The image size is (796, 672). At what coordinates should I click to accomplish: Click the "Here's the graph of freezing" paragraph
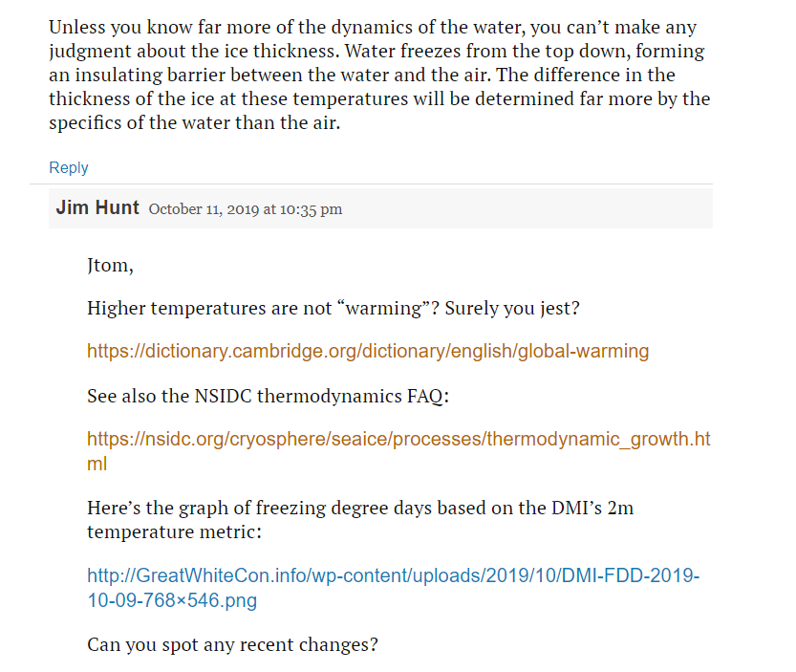pos(360,520)
